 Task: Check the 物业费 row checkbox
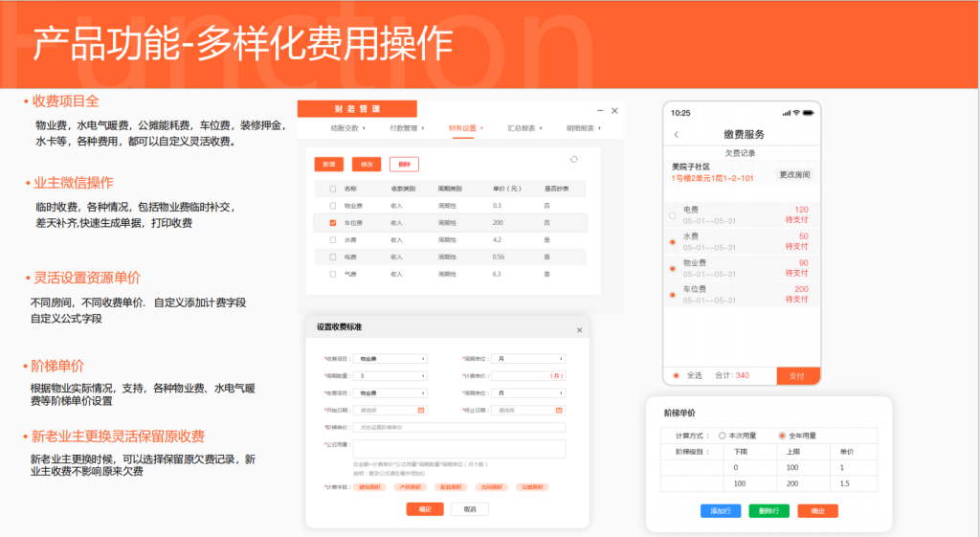(332, 206)
